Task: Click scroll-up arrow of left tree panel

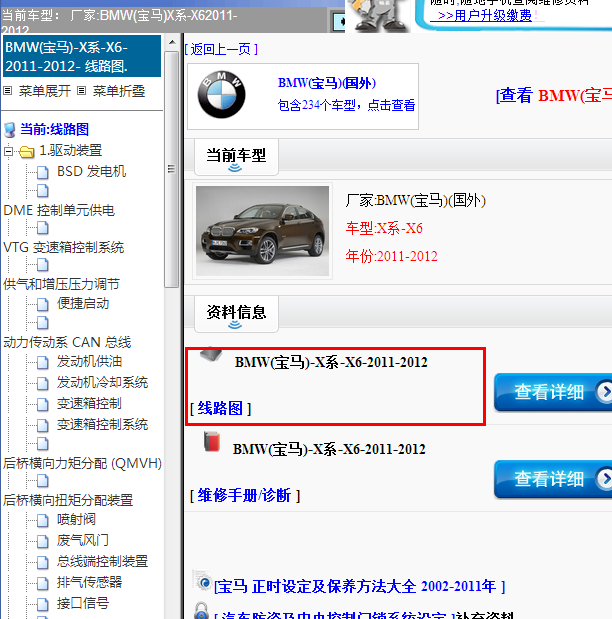Action: 172,42
